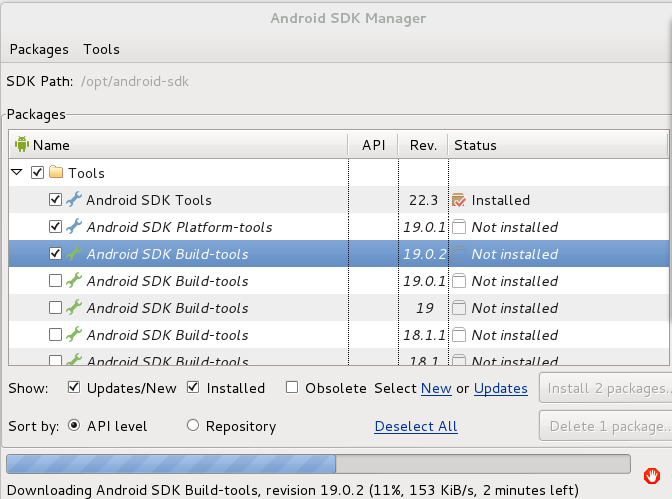Enable the Obsolete show filter

292,388
